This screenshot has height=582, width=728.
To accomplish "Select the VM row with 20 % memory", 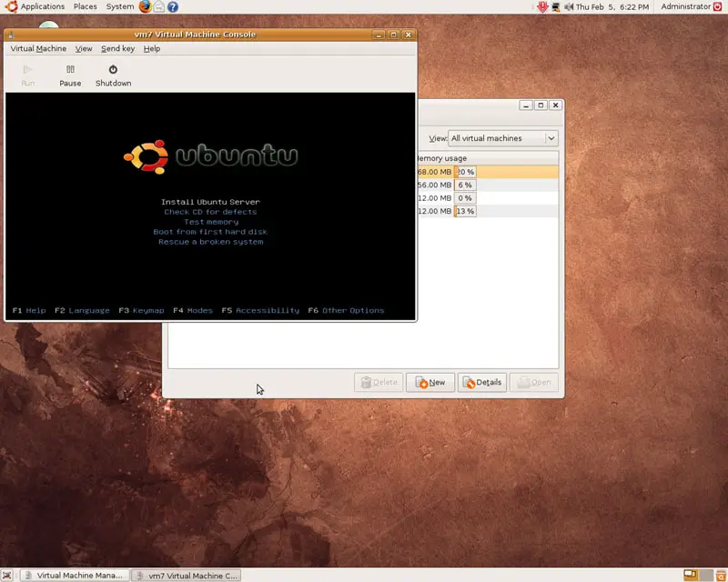I will pos(488,172).
